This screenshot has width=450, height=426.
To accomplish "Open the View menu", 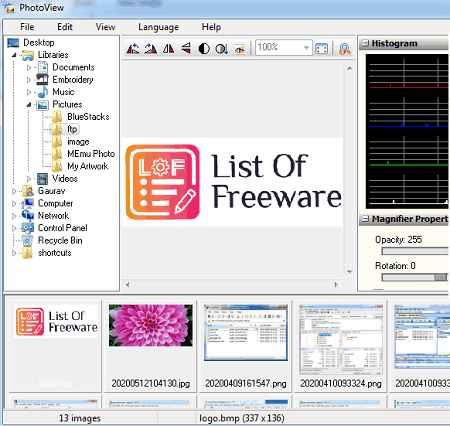I will (x=105, y=27).
